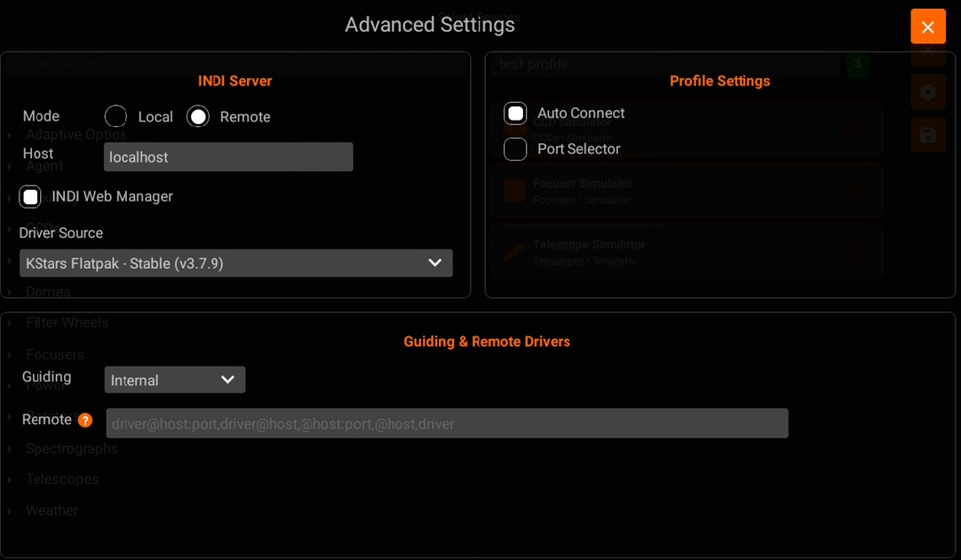961x560 pixels.
Task: Select the Remote mode radio button
Action: coord(198,116)
